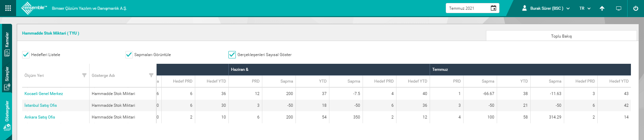
Task: Open the calendar date picker icon
Action: pos(493,8)
